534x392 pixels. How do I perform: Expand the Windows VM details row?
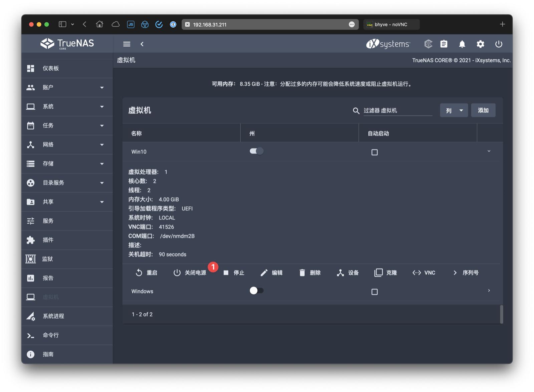(x=489, y=291)
